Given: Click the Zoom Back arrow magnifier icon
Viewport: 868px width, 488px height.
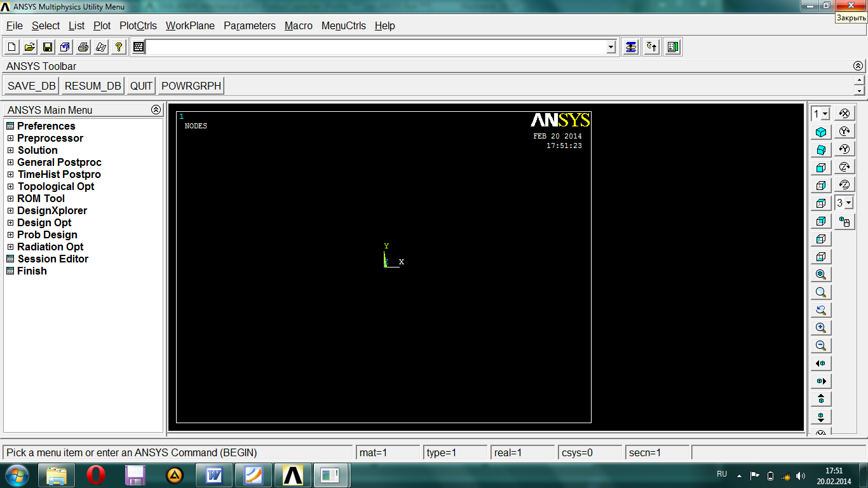Looking at the screenshot, I should click(x=821, y=310).
